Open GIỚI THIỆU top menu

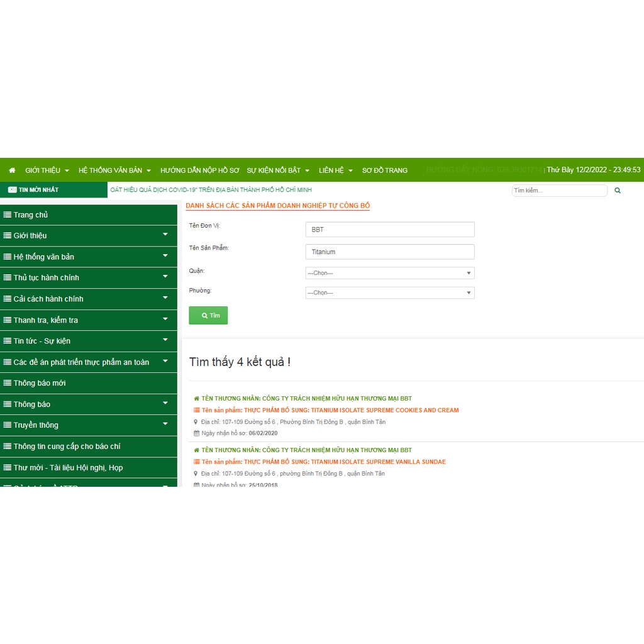(x=47, y=170)
